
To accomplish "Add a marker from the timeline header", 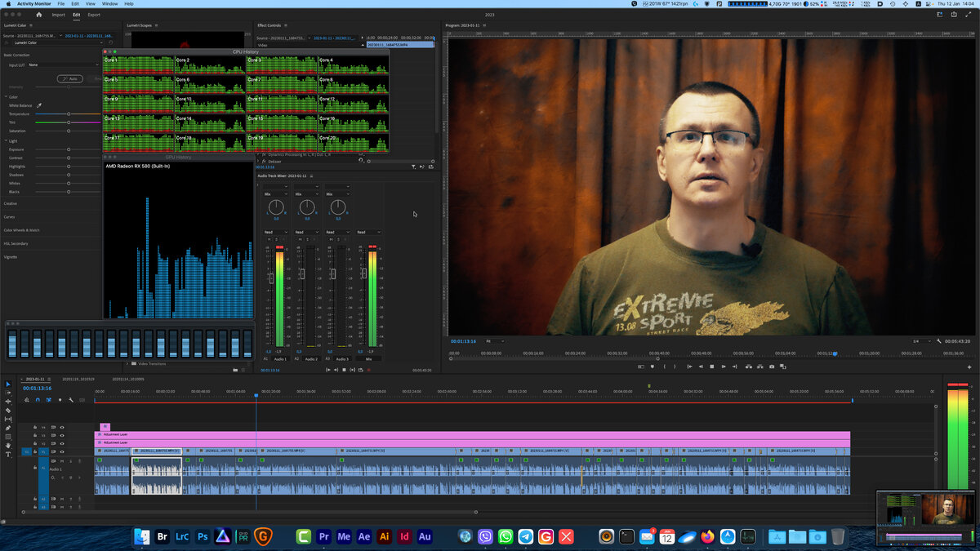I will point(60,399).
